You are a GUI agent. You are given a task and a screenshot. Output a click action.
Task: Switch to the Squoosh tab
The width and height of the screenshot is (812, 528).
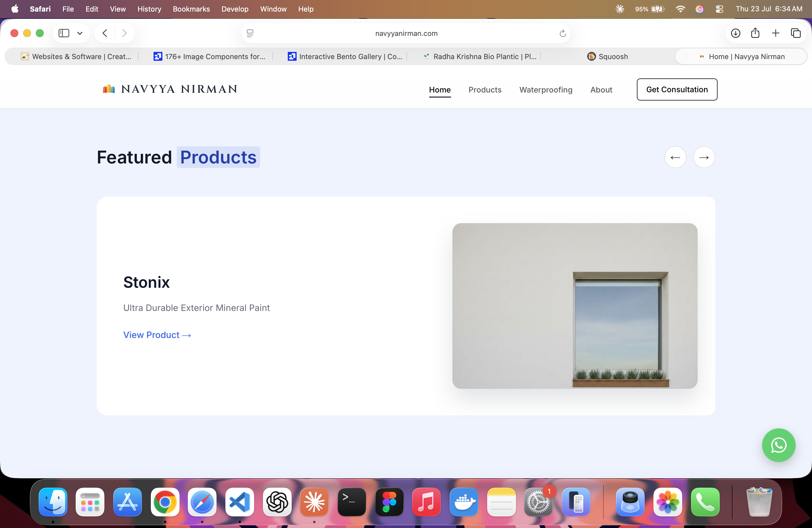[x=608, y=56]
